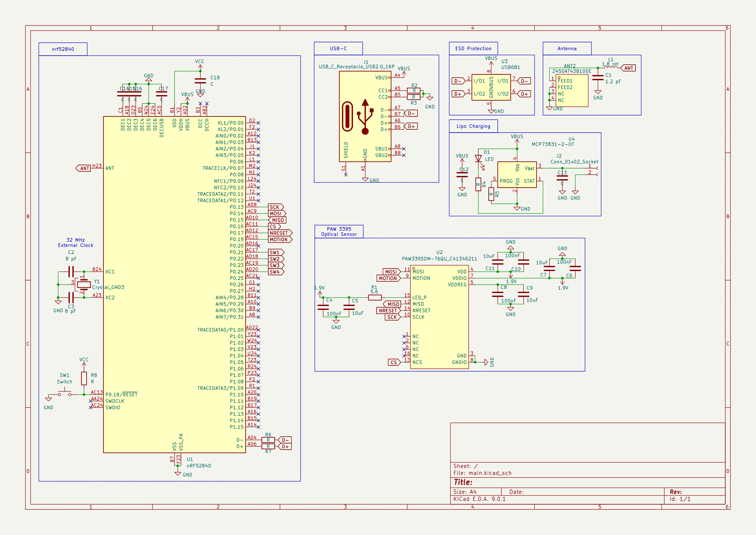This screenshot has width=756, height=535.
Task: Click the ANT label at pin H23
Action: tap(83, 168)
